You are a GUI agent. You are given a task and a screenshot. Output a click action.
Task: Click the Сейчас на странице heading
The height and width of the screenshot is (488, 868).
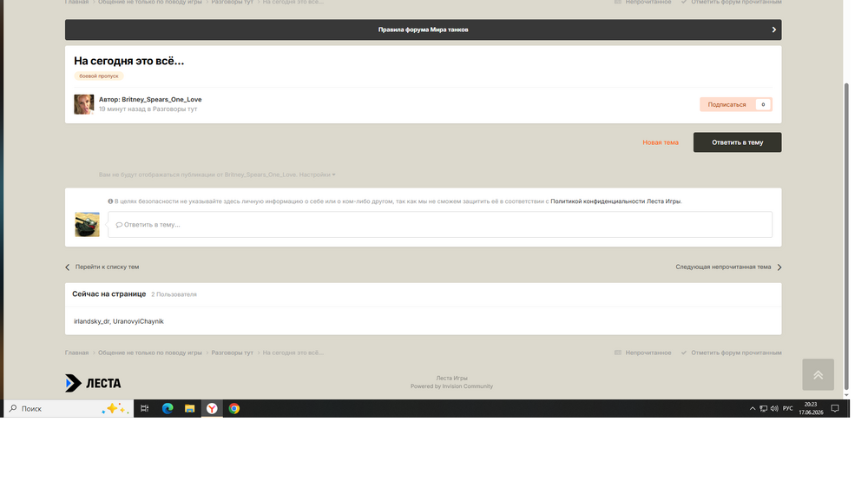pyautogui.click(x=109, y=294)
